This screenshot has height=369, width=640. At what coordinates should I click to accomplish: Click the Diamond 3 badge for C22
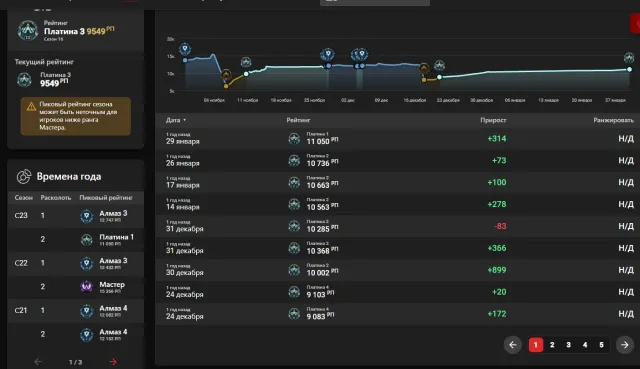[87, 263]
